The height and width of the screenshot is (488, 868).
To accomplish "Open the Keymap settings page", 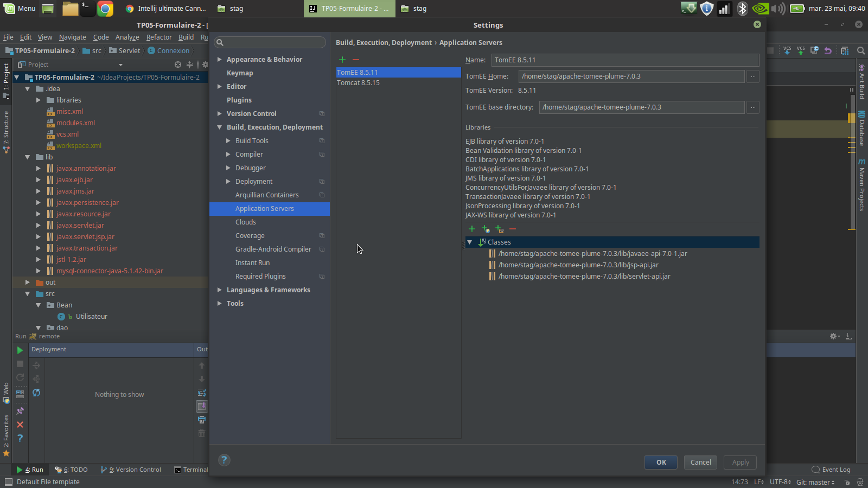I will click(x=240, y=73).
